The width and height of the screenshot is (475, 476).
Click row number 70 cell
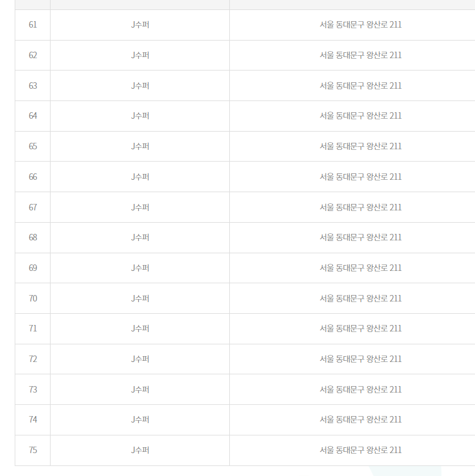tap(33, 299)
